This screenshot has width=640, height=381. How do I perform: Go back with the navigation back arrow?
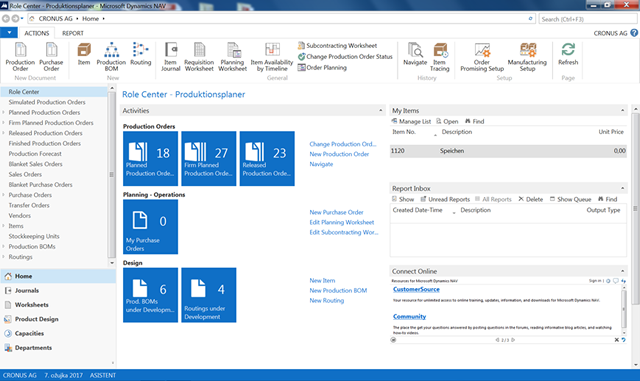coord(6,18)
